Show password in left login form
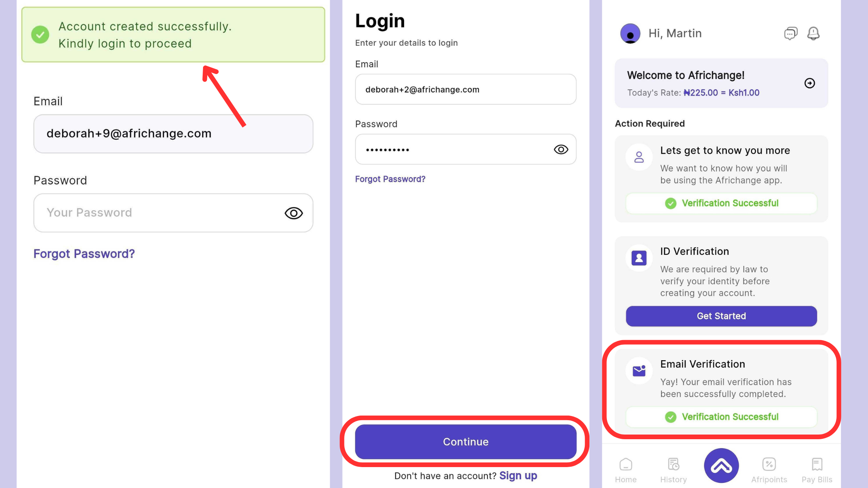 pyautogui.click(x=294, y=213)
